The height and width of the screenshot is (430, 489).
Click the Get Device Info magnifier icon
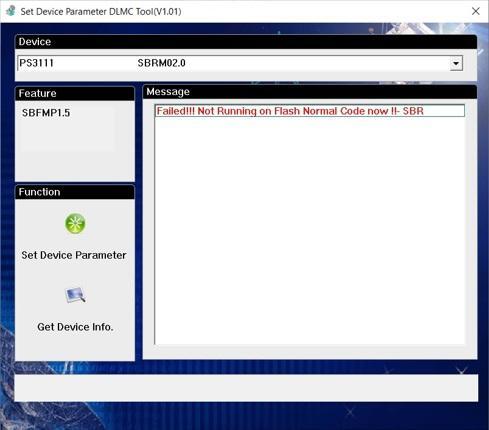coord(75,295)
